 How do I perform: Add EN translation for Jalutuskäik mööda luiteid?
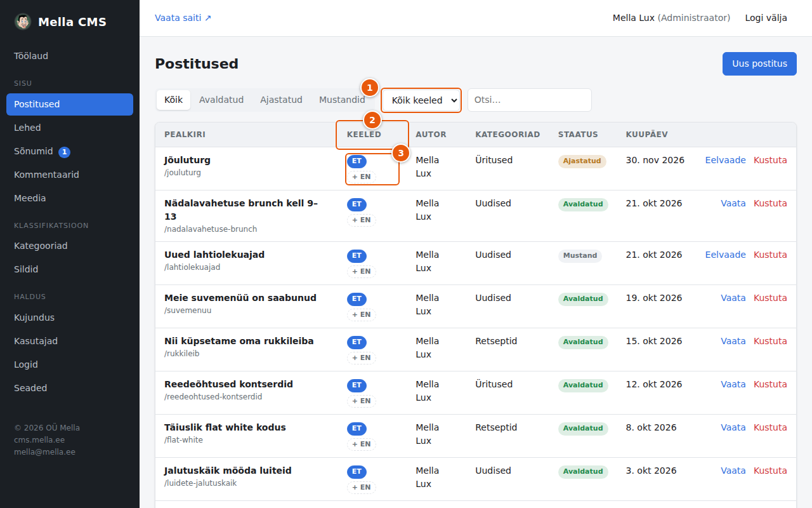point(362,488)
